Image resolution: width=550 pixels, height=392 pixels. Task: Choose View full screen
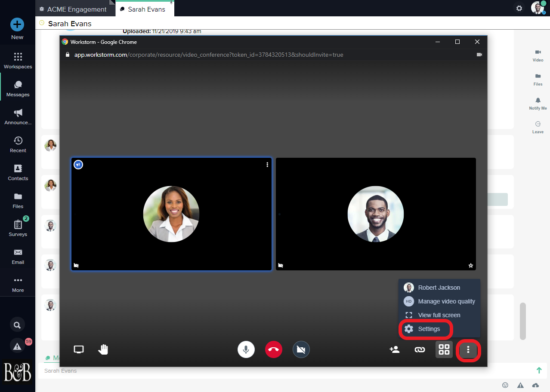439,315
